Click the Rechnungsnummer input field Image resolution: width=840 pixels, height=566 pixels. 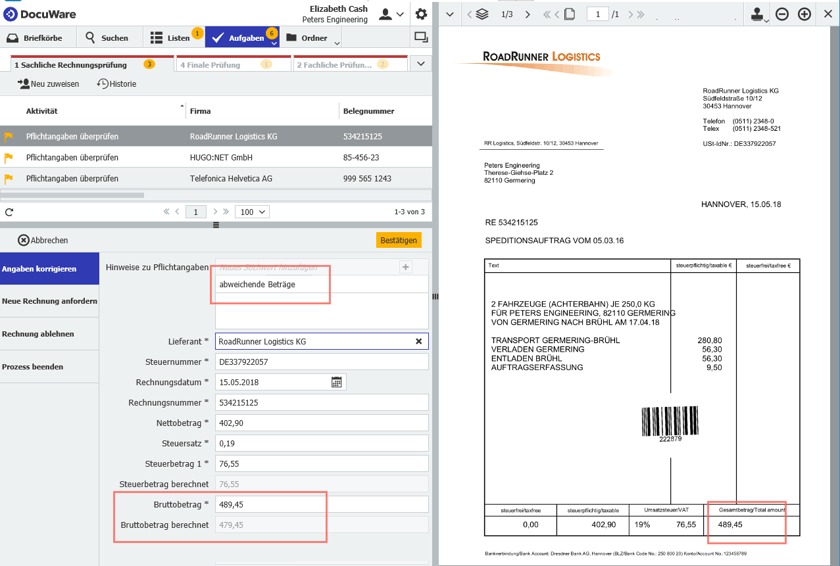pos(322,403)
